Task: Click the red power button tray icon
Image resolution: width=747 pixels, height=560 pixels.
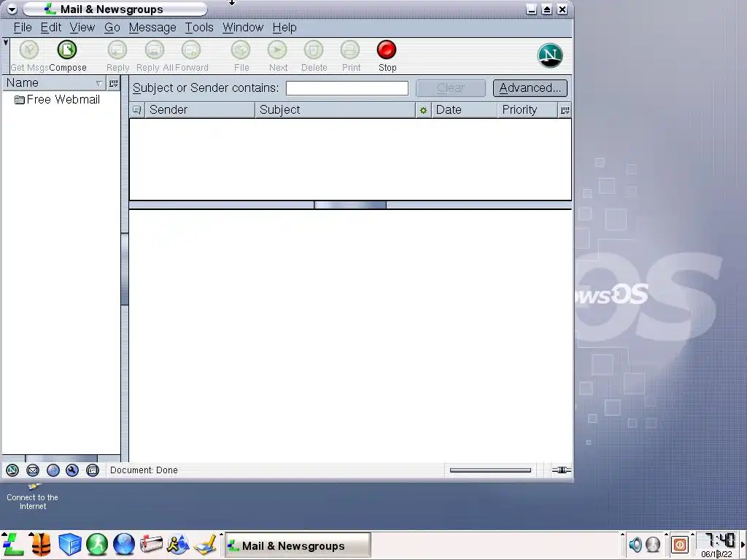Action: coord(680,544)
